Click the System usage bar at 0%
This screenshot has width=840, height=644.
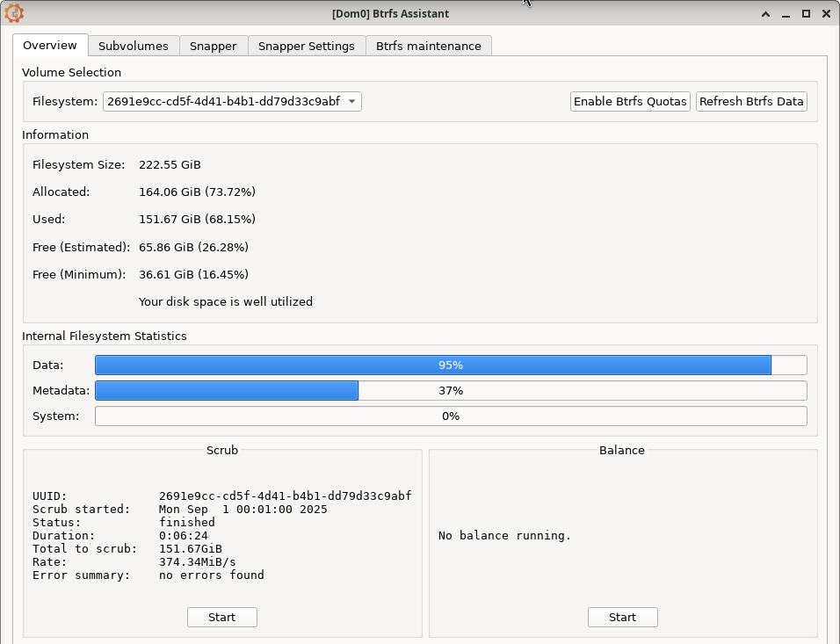pos(450,416)
